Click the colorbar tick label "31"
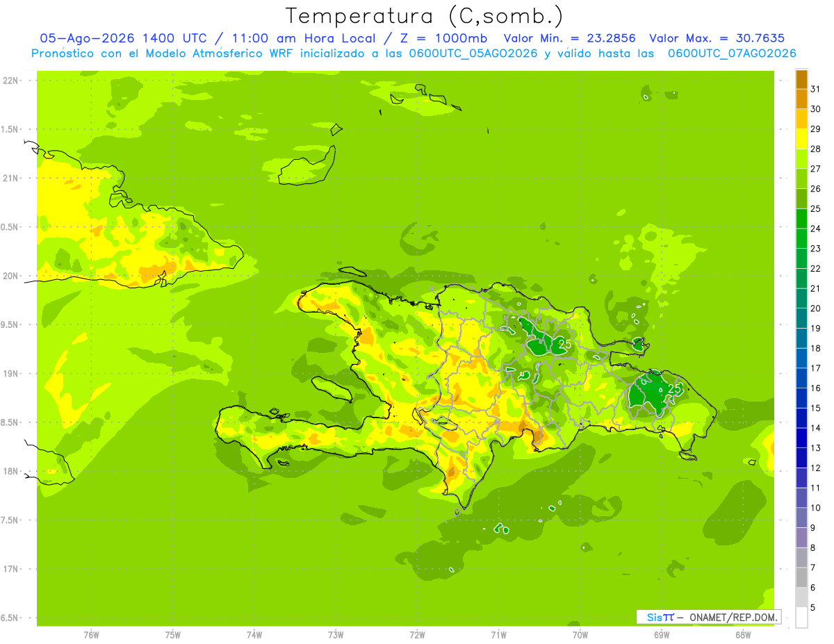The width and height of the screenshot is (834, 644). (x=816, y=89)
